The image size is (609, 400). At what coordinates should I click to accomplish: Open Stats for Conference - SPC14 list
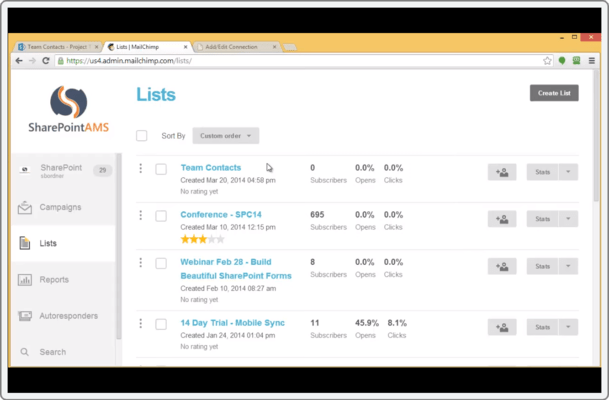(x=543, y=219)
